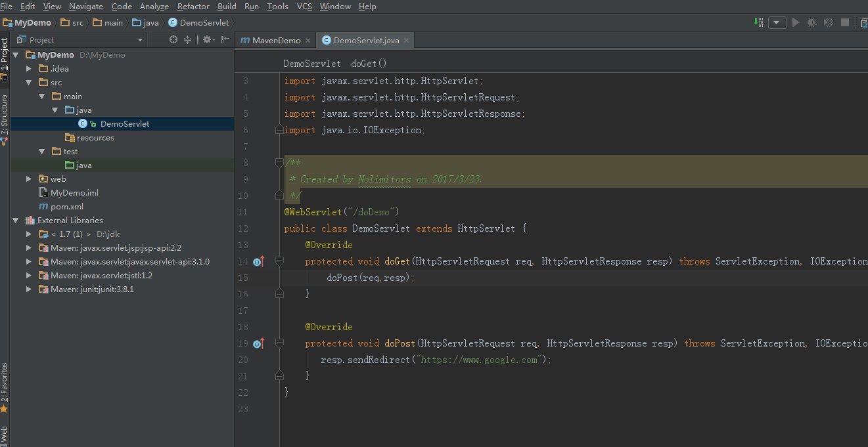Click the override gutter icon beside doGet
The height and width of the screenshot is (447, 868).
258,262
